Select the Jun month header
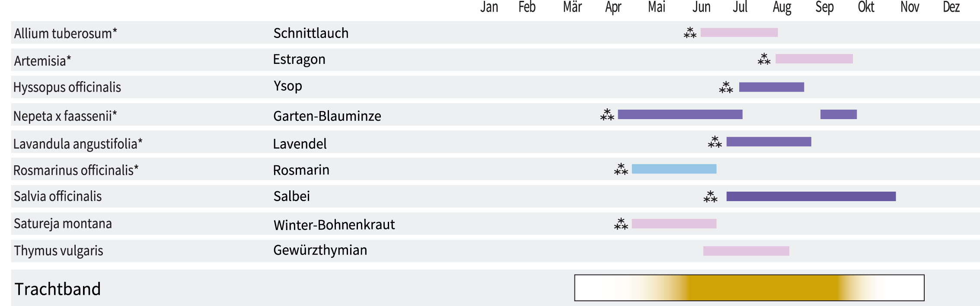 tap(701, 7)
